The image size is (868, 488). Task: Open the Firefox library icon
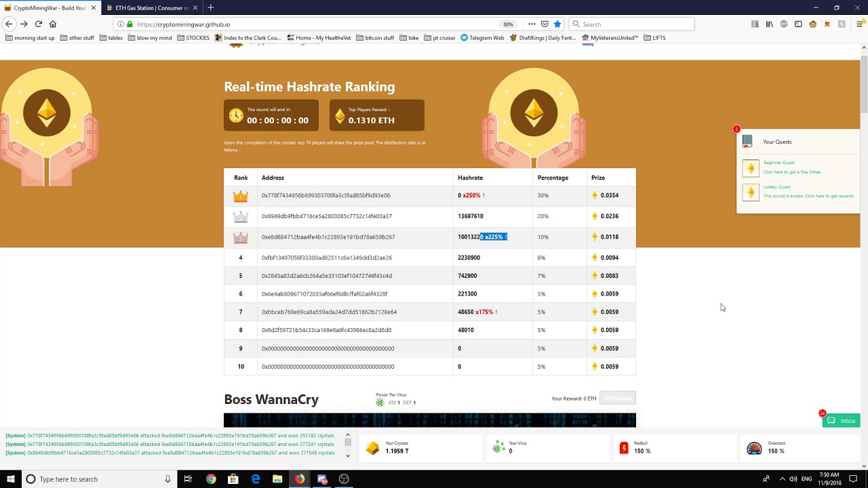click(x=769, y=24)
